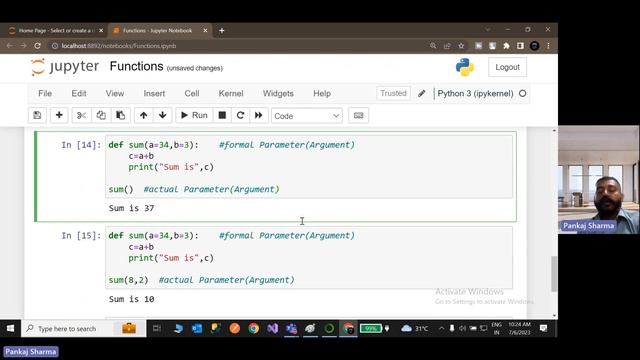Open the browser zoom magnifier icon

click(x=433, y=46)
